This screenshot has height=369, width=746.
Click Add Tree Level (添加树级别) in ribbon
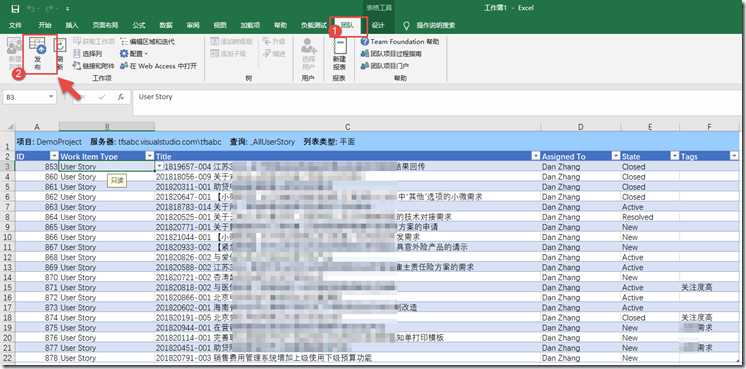point(231,42)
